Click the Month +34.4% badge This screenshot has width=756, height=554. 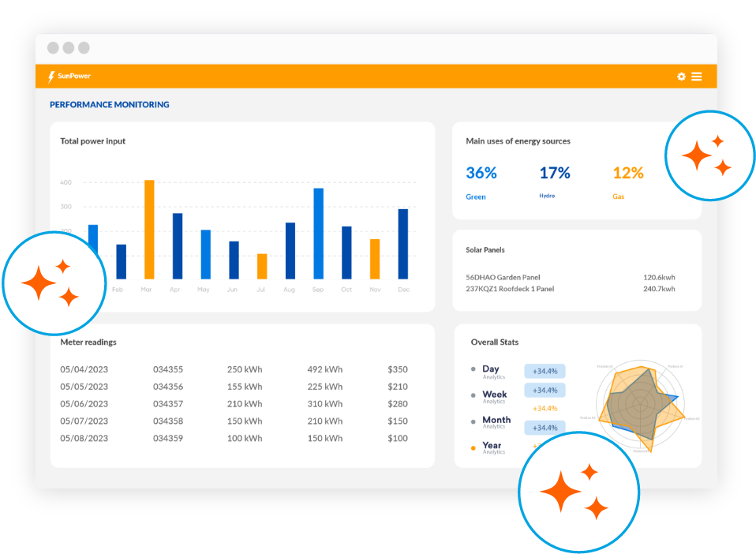(545, 428)
